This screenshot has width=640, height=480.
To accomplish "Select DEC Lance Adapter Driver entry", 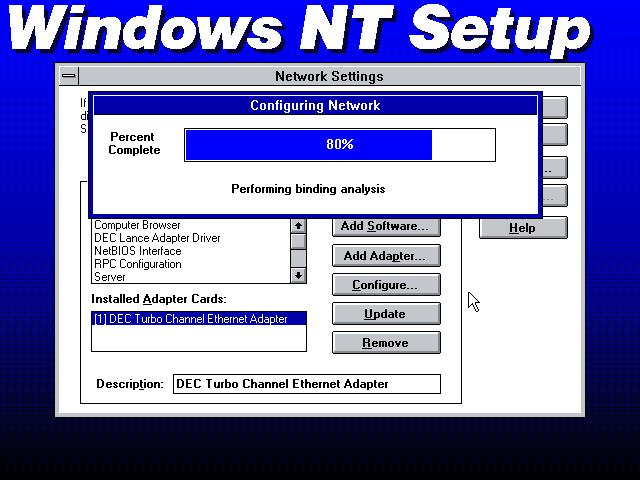I will click(191, 238).
